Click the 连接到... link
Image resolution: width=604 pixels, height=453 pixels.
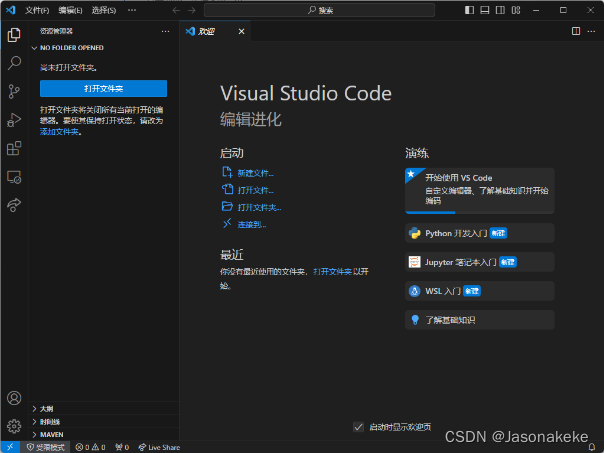[252, 224]
